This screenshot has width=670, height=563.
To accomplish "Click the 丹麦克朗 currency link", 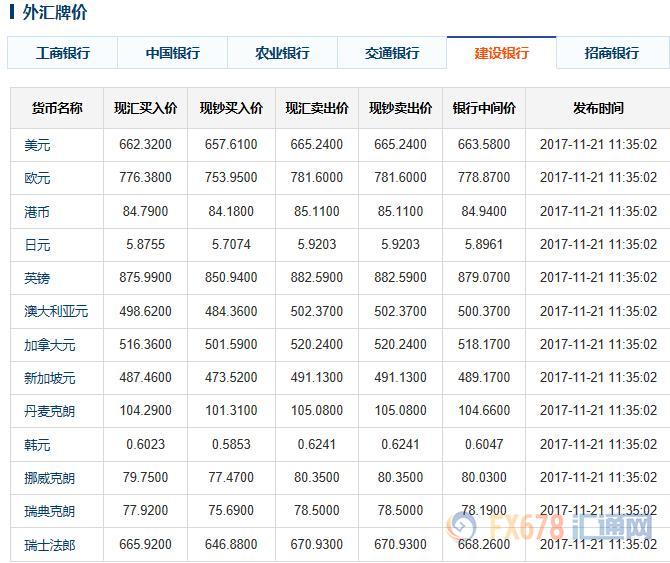I will 50,411.
